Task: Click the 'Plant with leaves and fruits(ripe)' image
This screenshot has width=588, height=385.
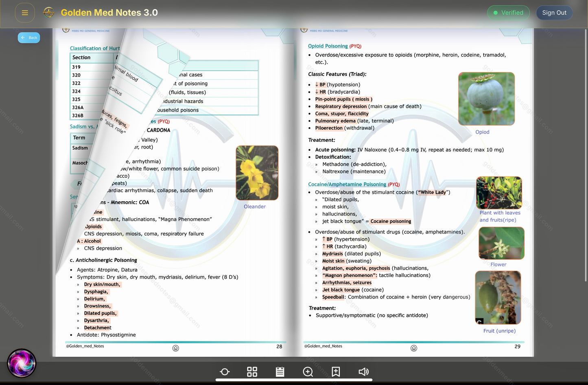Action: (499, 192)
